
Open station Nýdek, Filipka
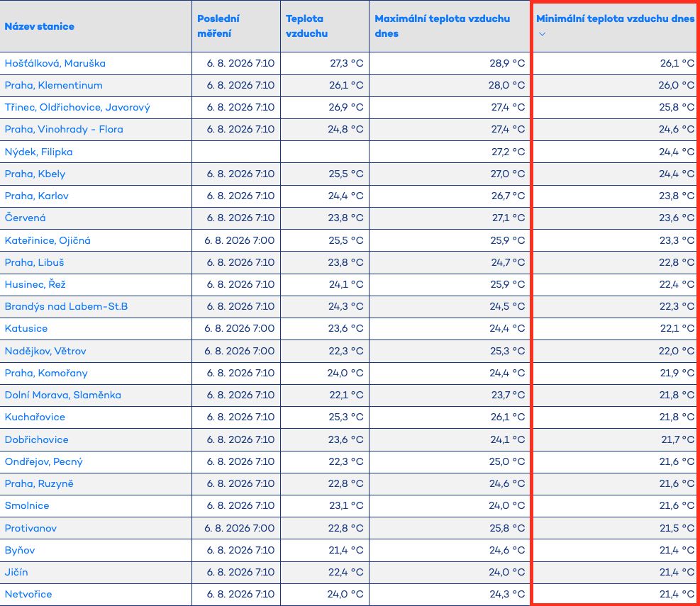point(38,152)
